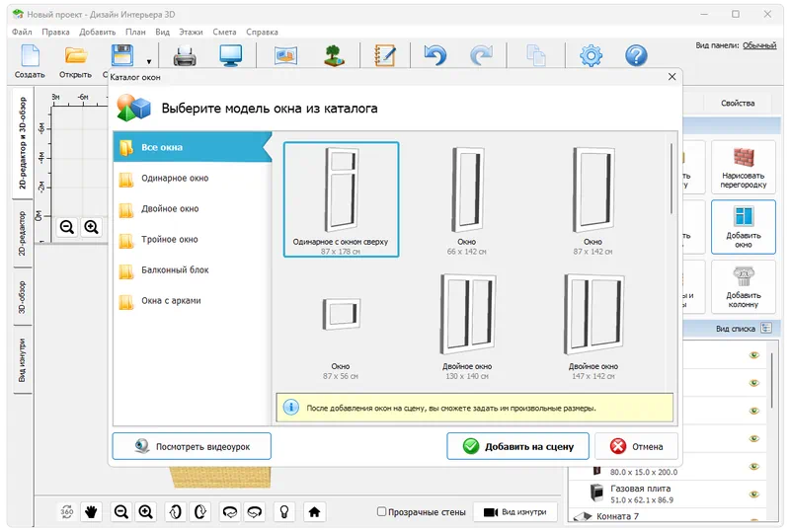Image resolution: width=790 pixels, height=532 pixels.
Task: Click the home view icon
Action: (x=314, y=511)
